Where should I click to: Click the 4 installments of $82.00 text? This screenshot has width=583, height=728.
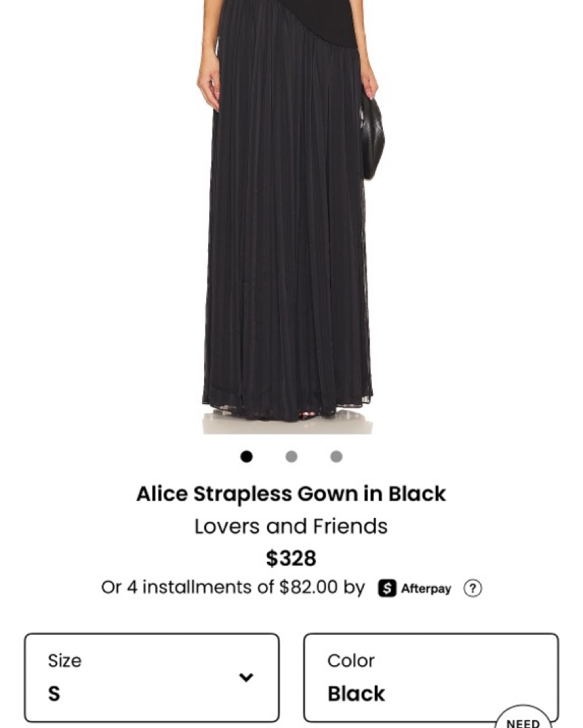pos(232,587)
